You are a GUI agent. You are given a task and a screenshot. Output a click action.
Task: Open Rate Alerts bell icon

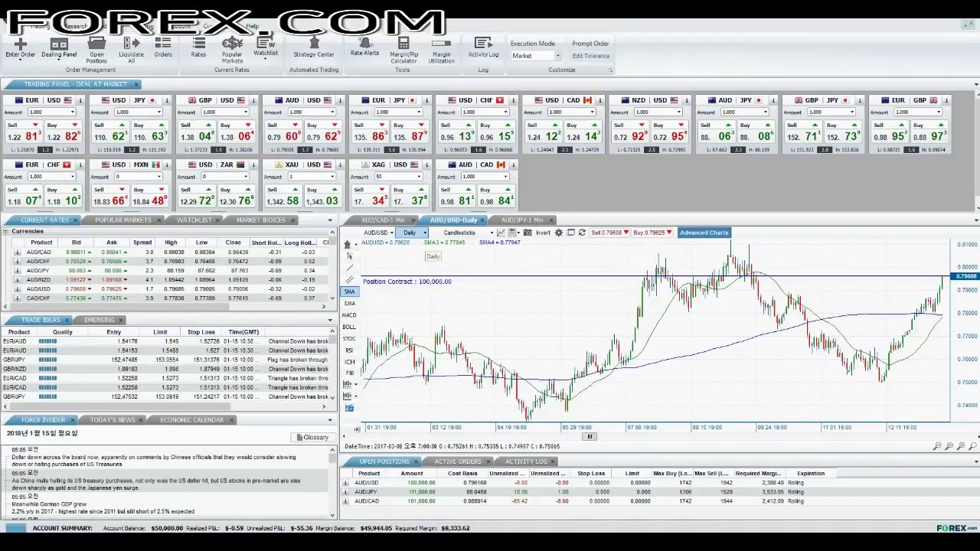364,47
